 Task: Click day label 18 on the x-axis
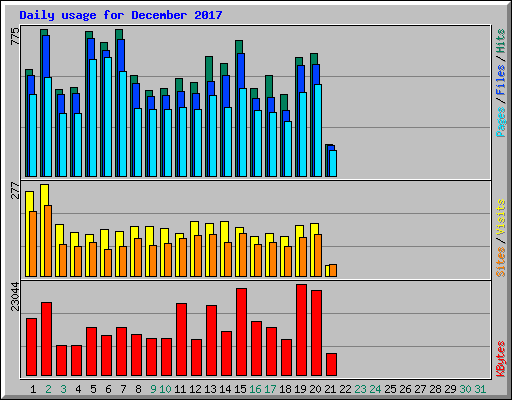click(x=285, y=389)
